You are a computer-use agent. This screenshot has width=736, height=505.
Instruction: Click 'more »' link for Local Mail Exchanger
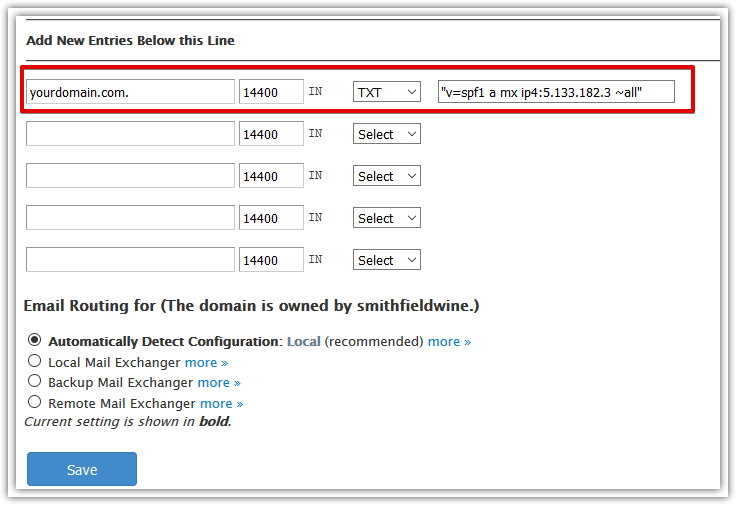(x=206, y=362)
